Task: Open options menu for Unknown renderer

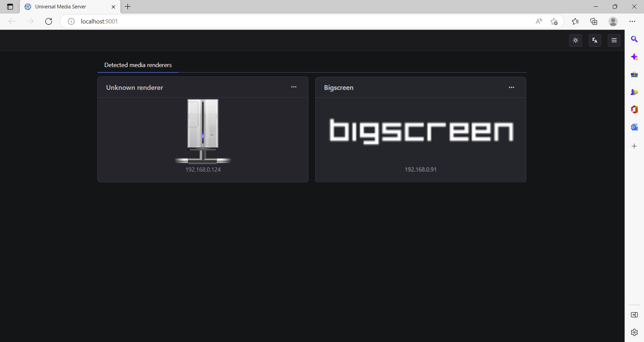Action: [294, 87]
